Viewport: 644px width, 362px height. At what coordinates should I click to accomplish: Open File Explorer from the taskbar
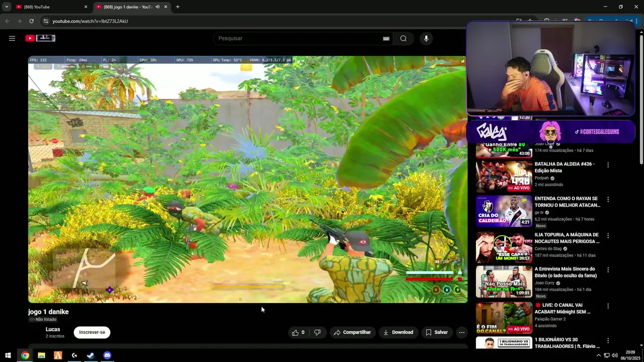pos(41,355)
